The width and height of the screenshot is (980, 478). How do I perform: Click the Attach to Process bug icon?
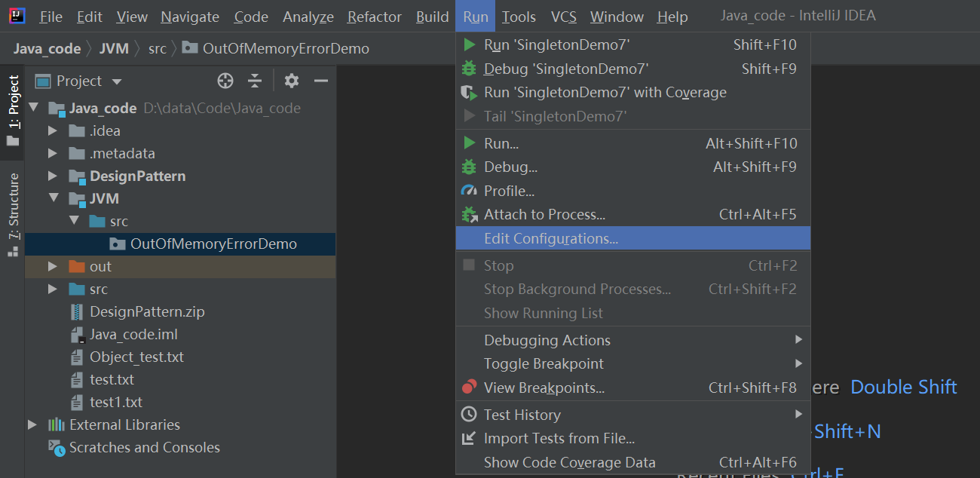[x=470, y=214]
